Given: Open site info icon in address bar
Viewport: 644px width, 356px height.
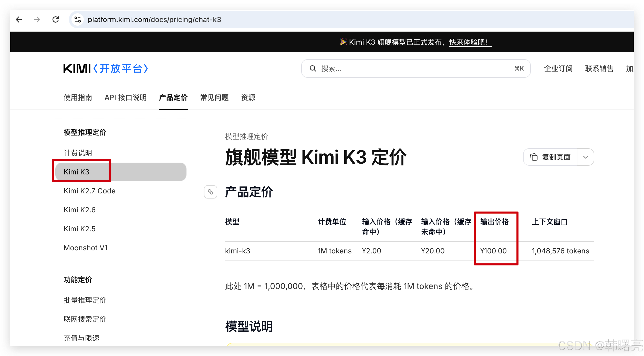Looking at the screenshot, I should click(77, 19).
